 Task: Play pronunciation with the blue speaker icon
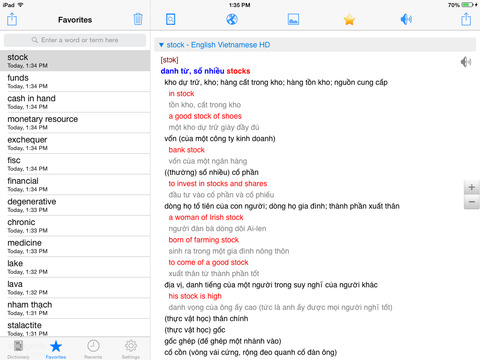[x=406, y=19]
